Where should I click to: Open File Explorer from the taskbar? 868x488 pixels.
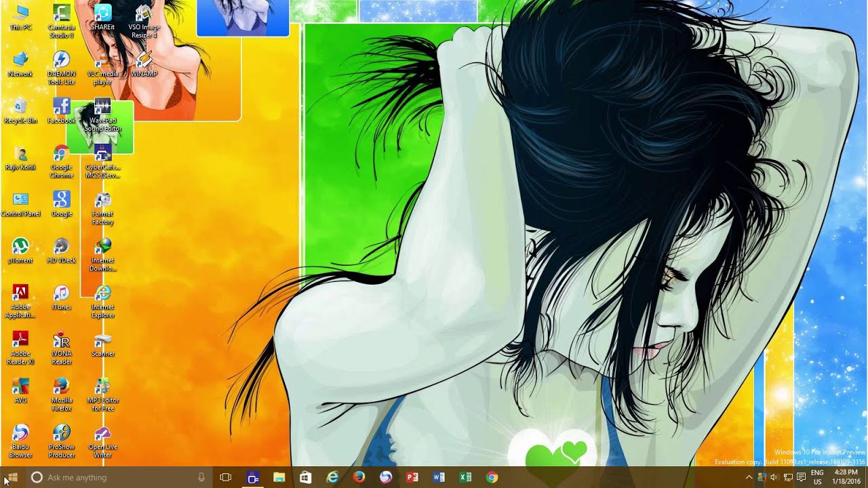[279, 477]
